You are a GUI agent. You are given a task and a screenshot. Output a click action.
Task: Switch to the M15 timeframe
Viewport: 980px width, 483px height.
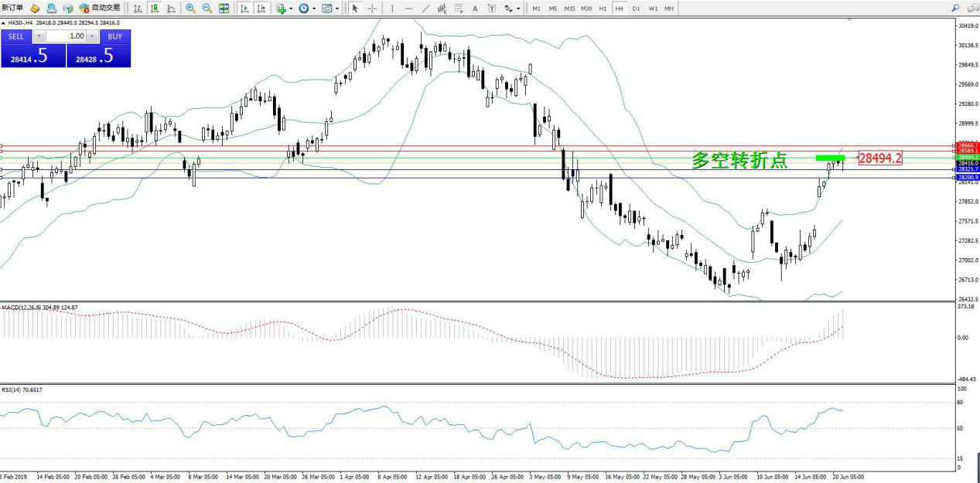(569, 9)
